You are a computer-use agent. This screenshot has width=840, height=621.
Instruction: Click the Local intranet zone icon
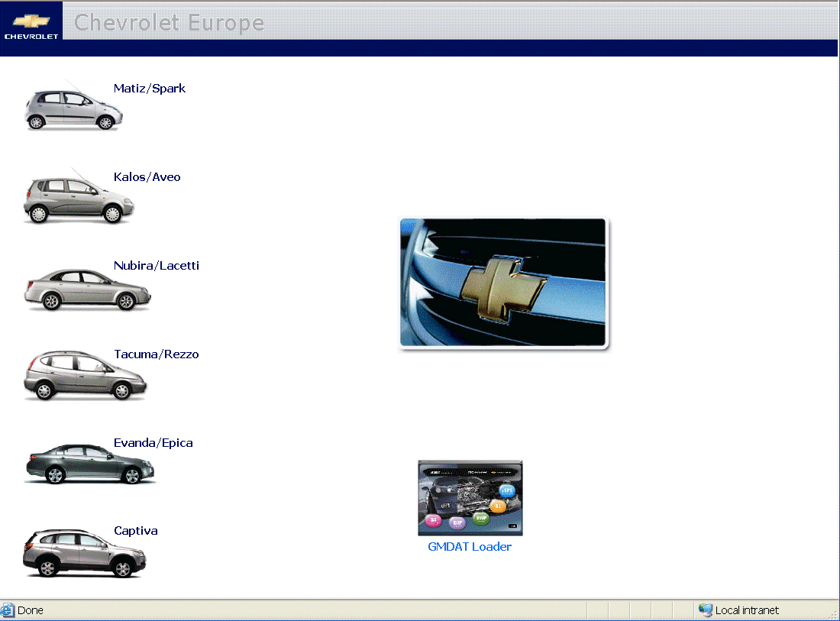coord(705,610)
